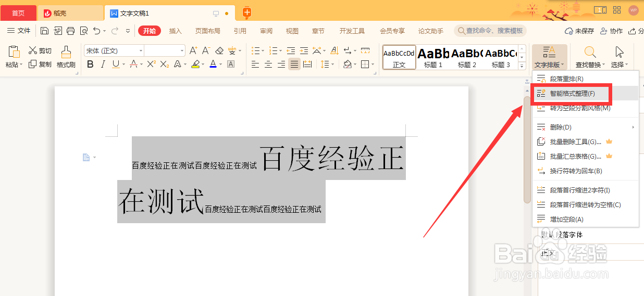
Task: Increase font size with A+ icon
Action: 193,50
